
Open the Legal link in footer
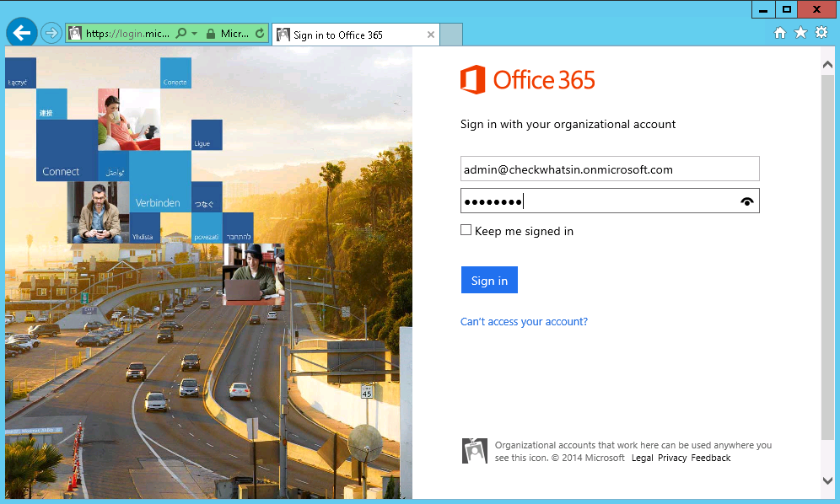pyautogui.click(x=643, y=458)
